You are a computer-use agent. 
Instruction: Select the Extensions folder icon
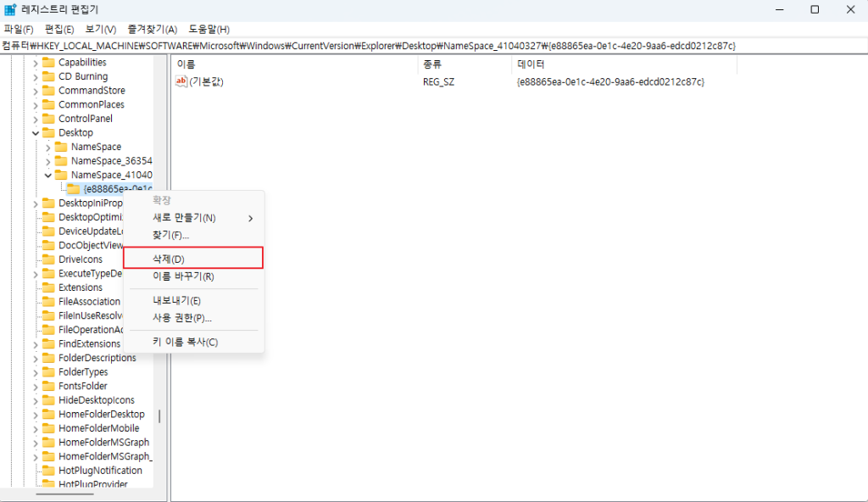(48, 287)
